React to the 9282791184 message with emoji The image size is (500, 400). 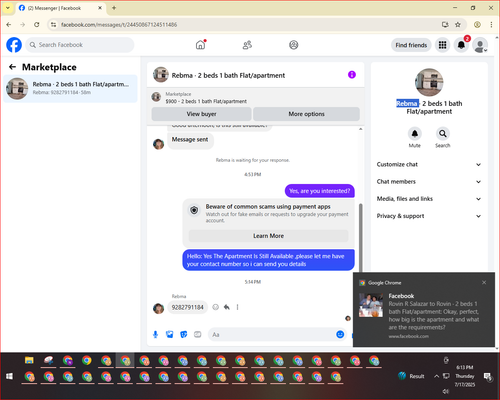(x=216, y=307)
